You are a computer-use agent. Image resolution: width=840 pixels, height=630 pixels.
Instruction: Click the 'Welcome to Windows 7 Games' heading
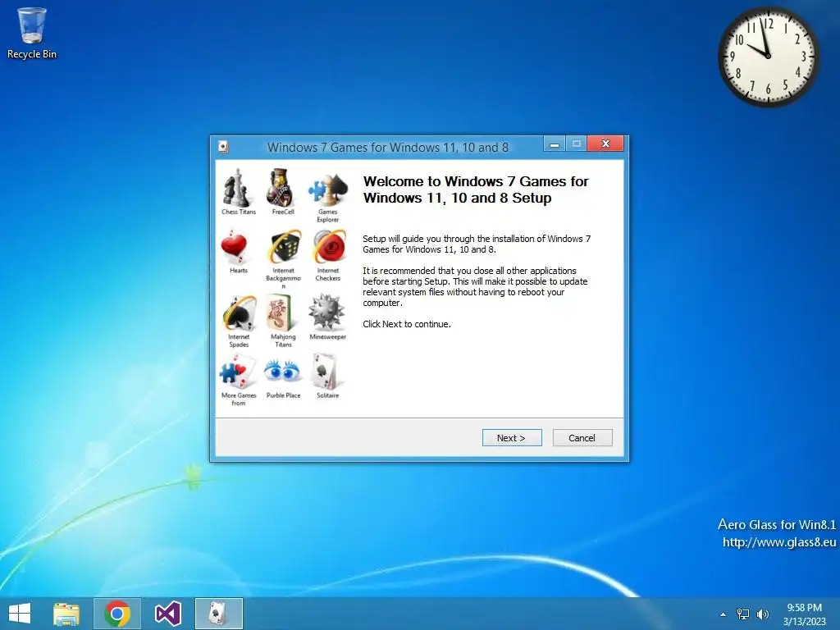[x=476, y=189]
